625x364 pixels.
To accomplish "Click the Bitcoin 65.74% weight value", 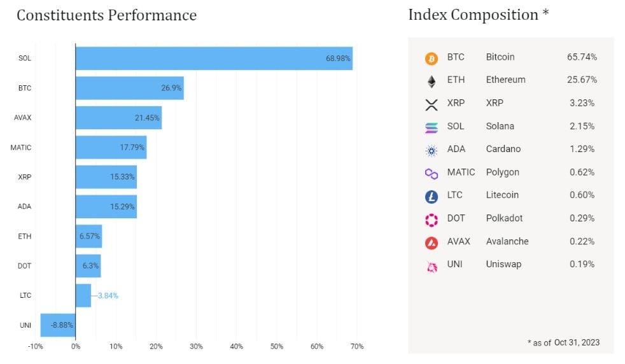I will click(x=582, y=57).
